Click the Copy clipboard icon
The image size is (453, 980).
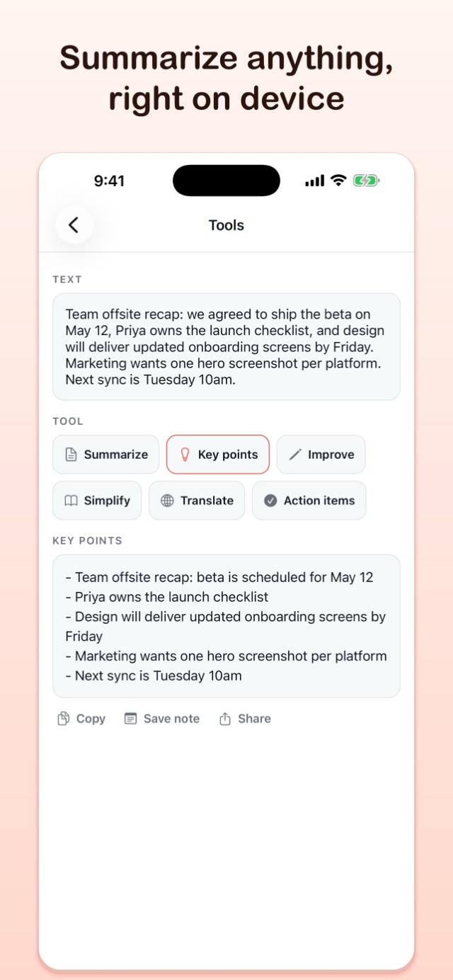[64, 719]
